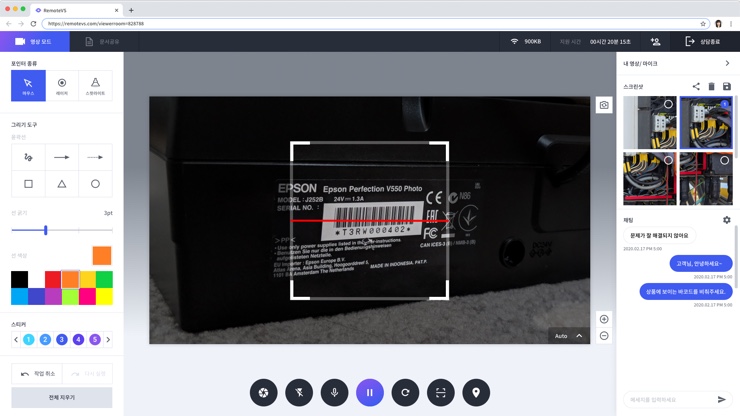This screenshot has height=416, width=740.
Task: Choose the solid arrow drawing tool
Action: coord(62,157)
